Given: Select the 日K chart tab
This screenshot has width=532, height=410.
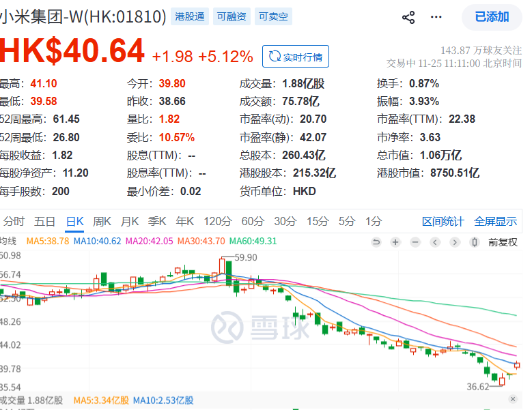Looking at the screenshot, I should (74, 221).
